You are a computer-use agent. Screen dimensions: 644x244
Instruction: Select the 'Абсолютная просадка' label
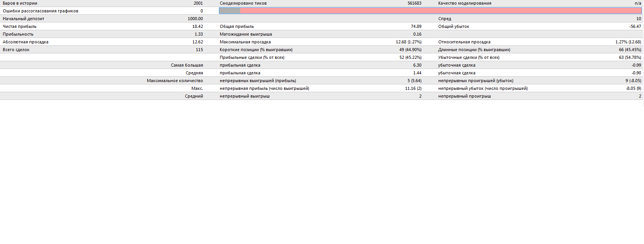[26, 42]
